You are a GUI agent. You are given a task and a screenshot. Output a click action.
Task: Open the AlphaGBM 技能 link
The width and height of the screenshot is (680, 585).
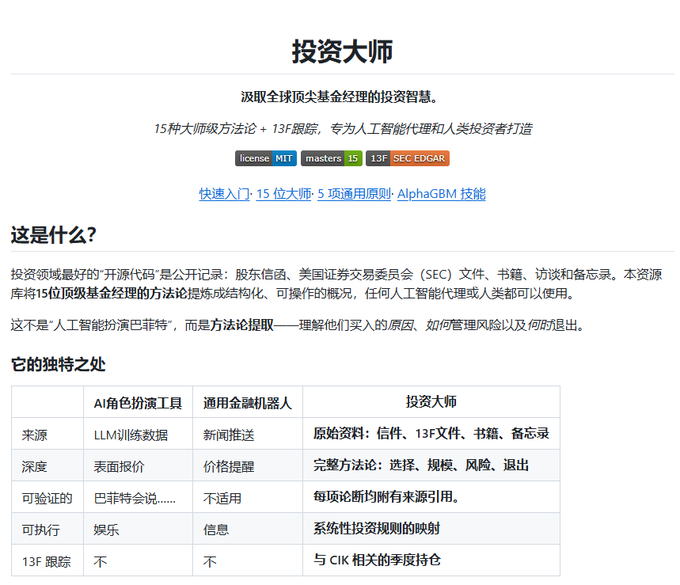pyautogui.click(x=441, y=193)
